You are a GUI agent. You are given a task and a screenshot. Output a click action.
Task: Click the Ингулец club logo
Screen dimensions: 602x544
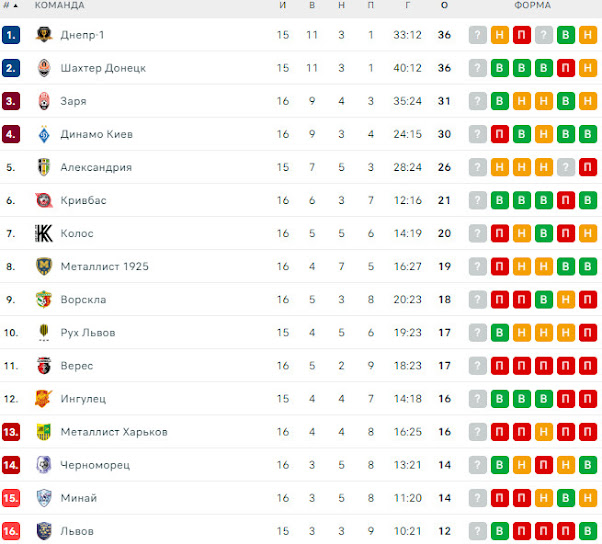tap(43, 398)
